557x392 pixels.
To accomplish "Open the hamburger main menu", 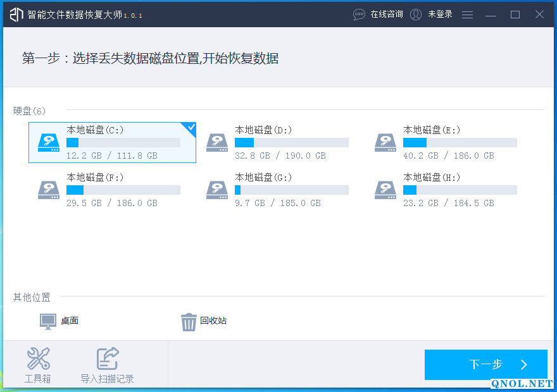I will pyautogui.click(x=467, y=15).
